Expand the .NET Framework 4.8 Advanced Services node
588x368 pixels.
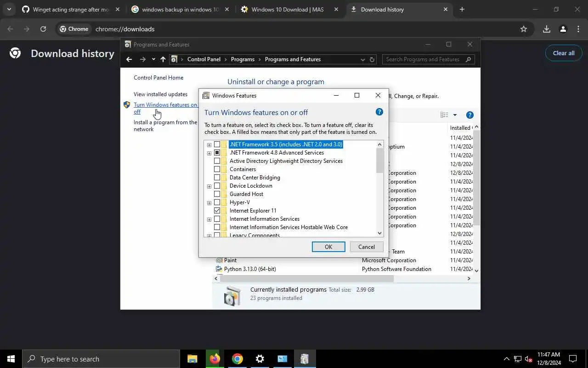click(x=209, y=153)
